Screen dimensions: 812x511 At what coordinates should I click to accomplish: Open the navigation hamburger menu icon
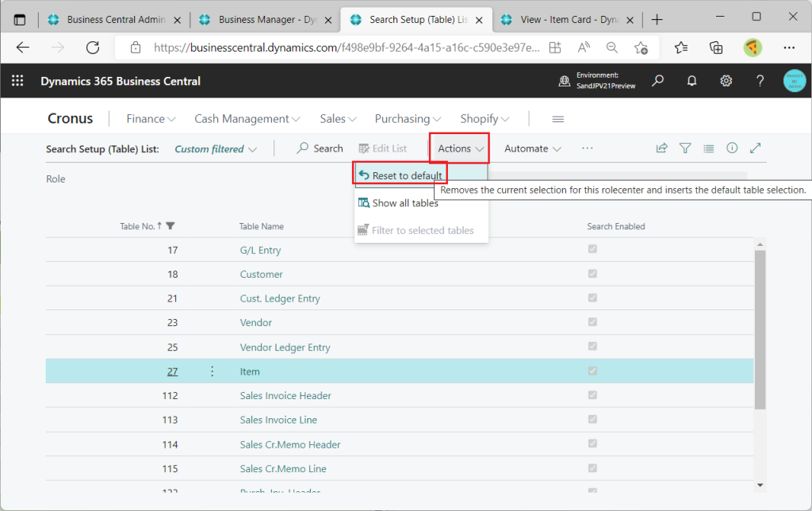[557, 119]
